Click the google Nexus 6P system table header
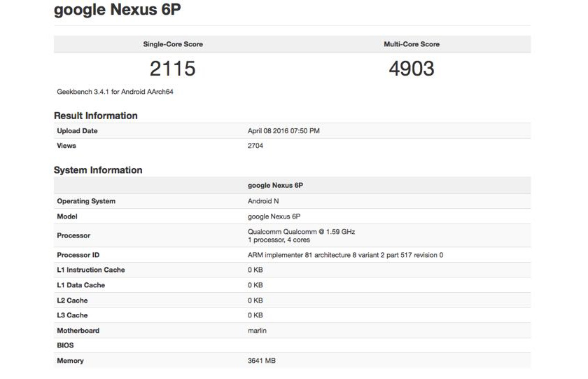 275,186
